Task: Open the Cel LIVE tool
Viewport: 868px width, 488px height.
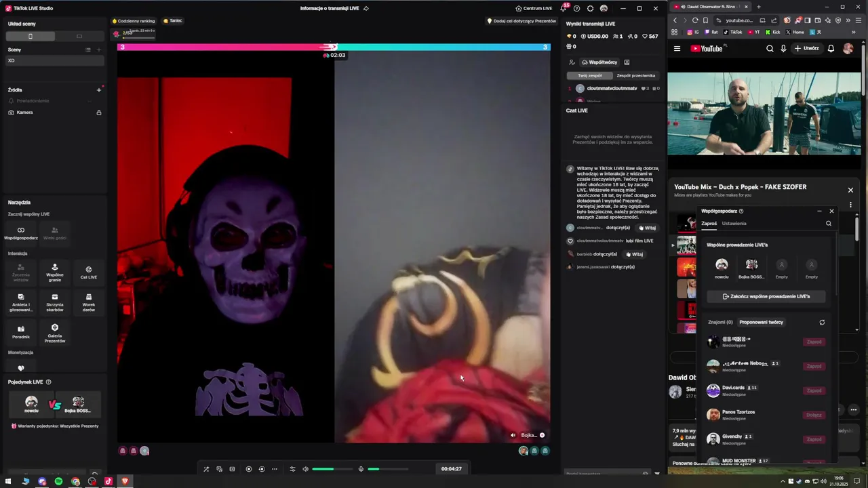Action: tap(89, 272)
